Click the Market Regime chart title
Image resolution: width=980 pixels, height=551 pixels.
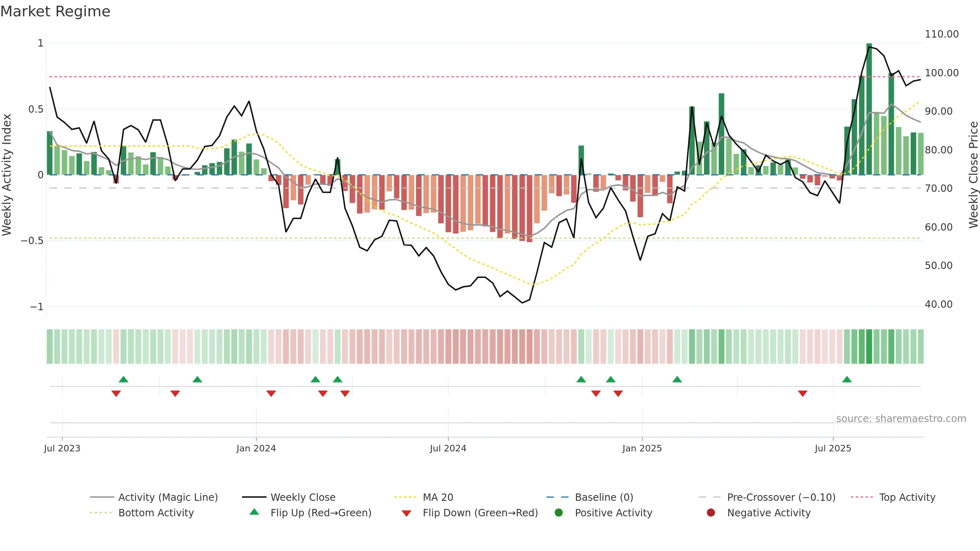pos(55,11)
